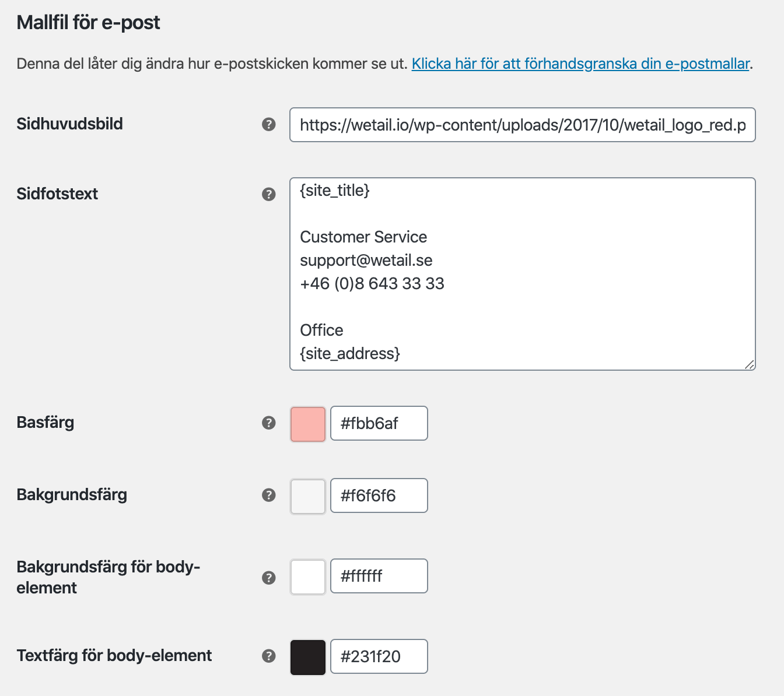Open the pink Basfärg color swatch

308,424
